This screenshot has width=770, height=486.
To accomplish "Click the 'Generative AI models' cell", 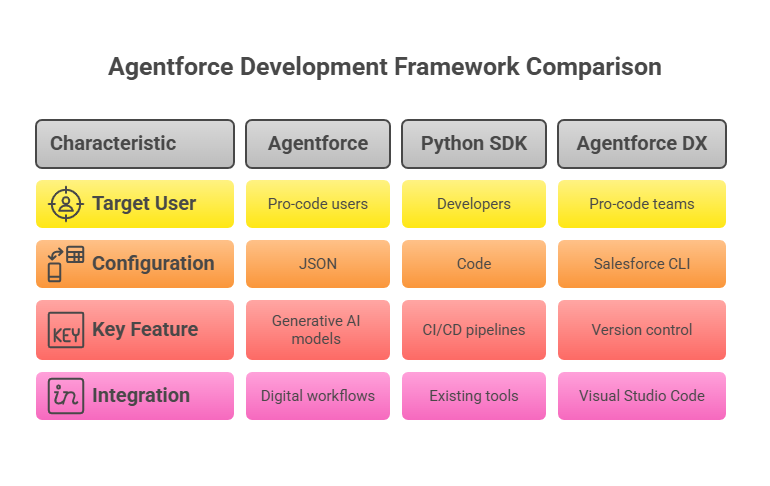I will click(x=318, y=330).
